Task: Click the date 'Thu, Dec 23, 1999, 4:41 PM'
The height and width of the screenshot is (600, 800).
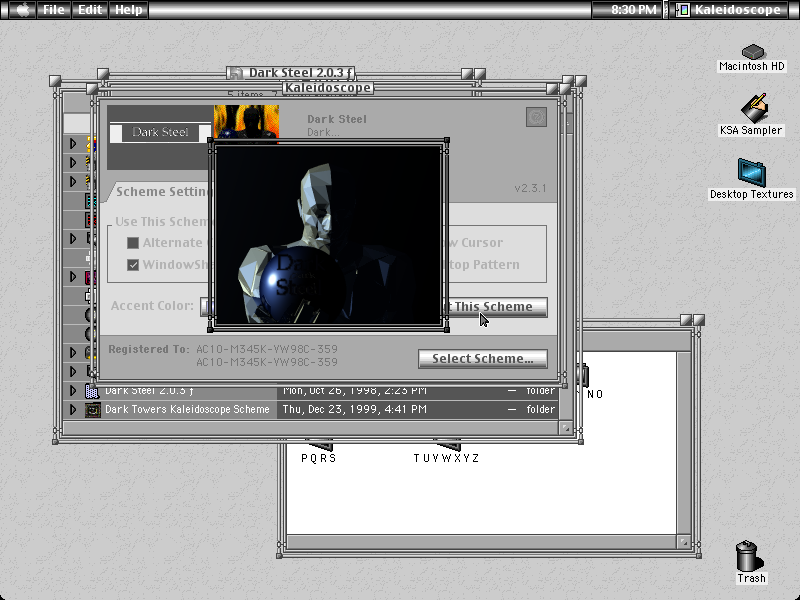Action: pos(355,409)
